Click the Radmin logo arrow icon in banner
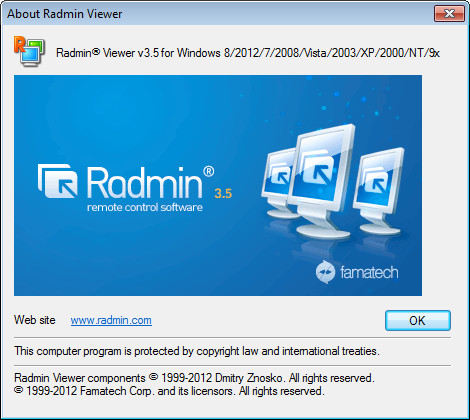The image size is (470, 420). click(58, 181)
